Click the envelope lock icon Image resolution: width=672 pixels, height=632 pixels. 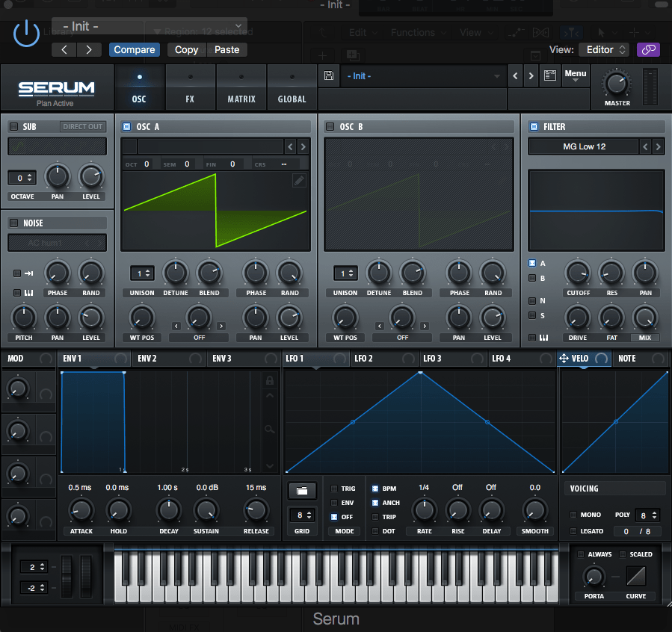click(269, 381)
